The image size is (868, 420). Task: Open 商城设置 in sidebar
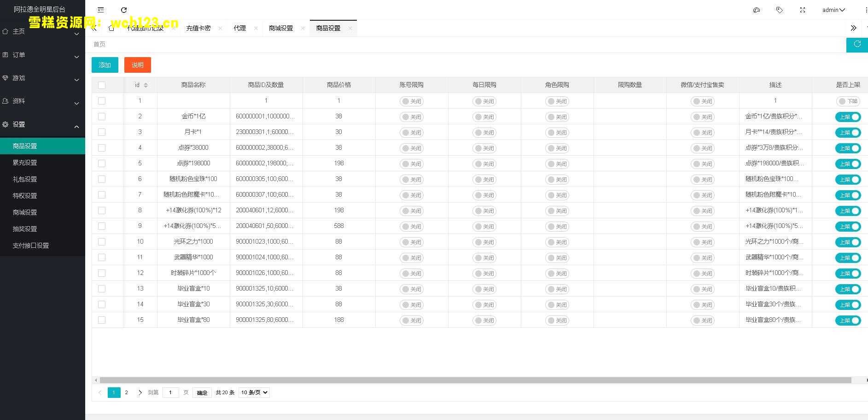(x=42, y=212)
